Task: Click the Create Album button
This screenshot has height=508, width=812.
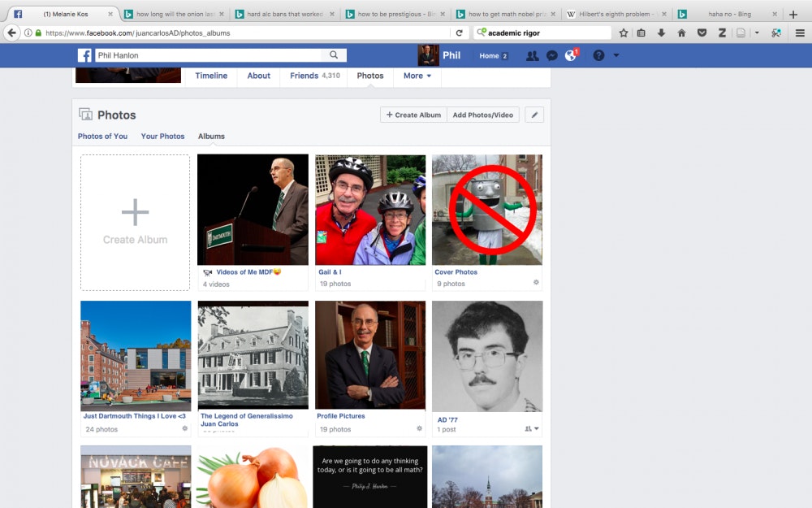Action: click(x=413, y=115)
